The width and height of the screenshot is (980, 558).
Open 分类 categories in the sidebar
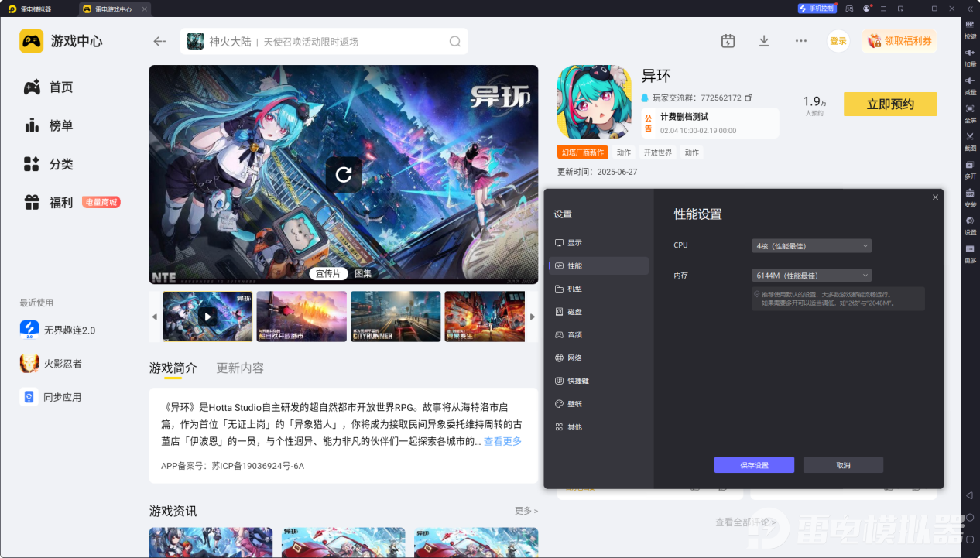(x=50, y=164)
